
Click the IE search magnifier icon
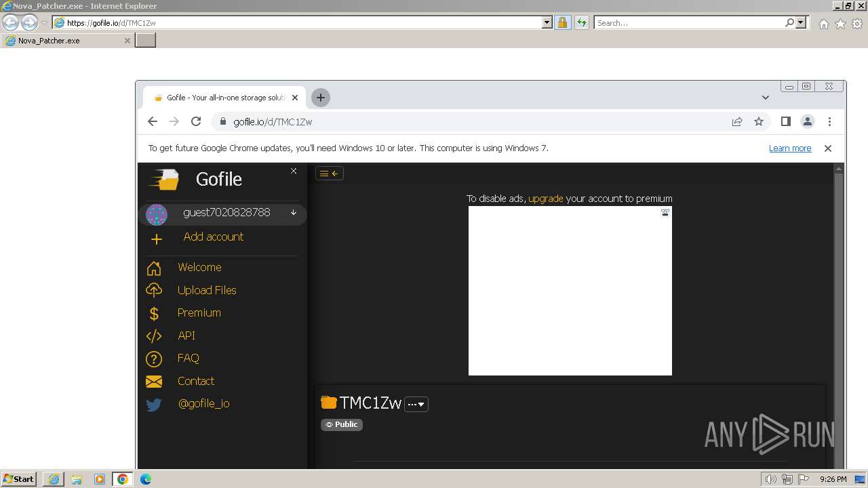tap(789, 22)
